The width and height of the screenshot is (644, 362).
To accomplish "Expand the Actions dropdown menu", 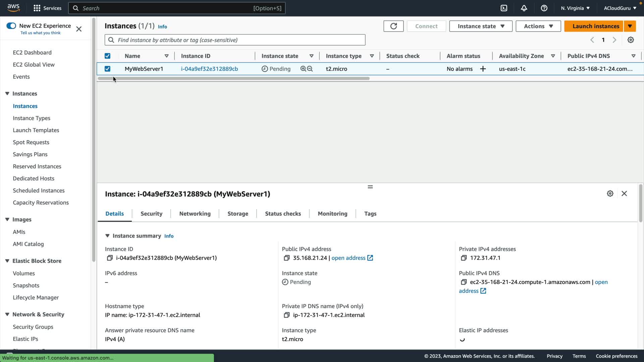I will tap(538, 26).
